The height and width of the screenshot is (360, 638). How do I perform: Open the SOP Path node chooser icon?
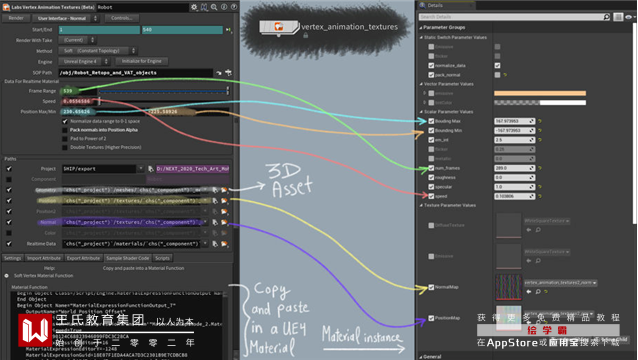229,73
